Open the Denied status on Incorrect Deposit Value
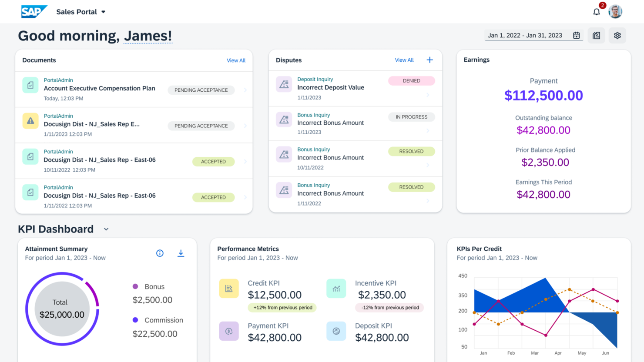 point(411,80)
